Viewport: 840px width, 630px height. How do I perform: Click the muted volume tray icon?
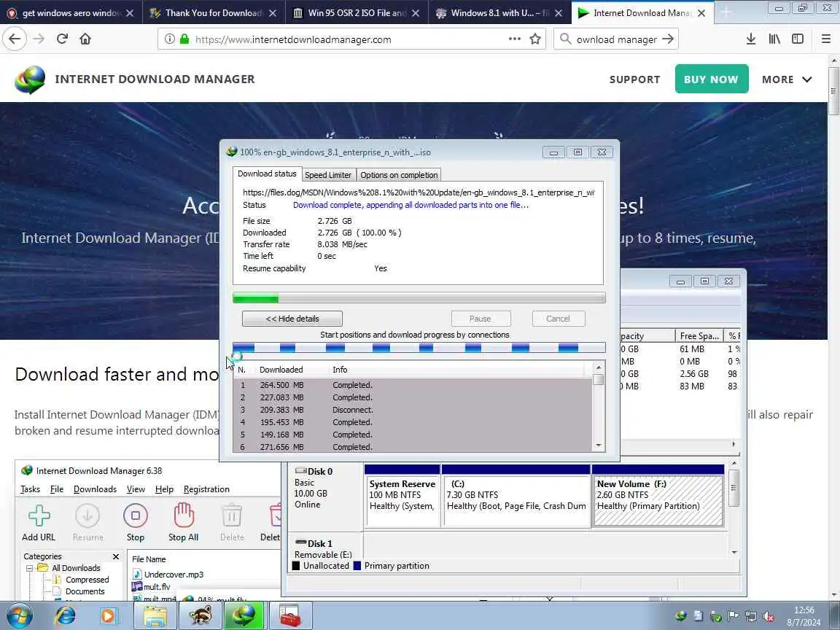pos(769,616)
